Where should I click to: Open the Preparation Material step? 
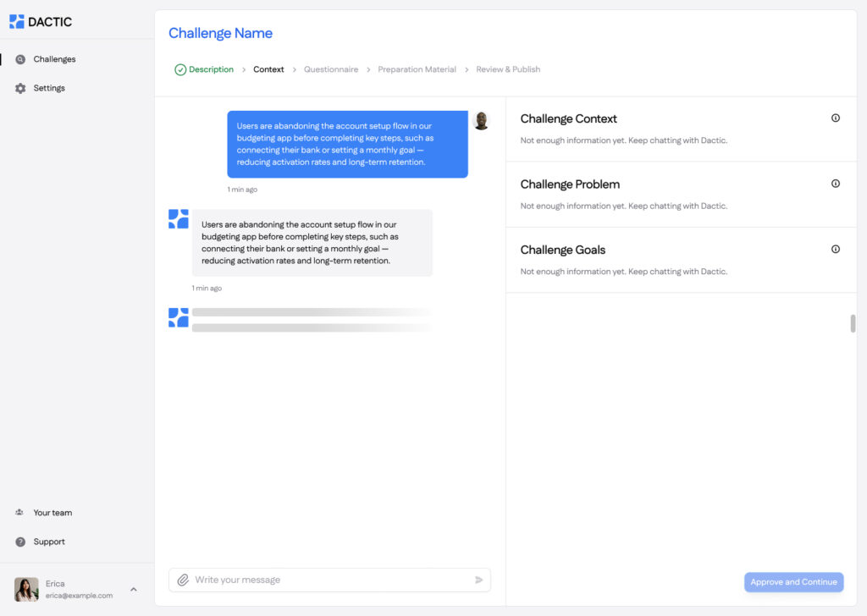tap(417, 69)
